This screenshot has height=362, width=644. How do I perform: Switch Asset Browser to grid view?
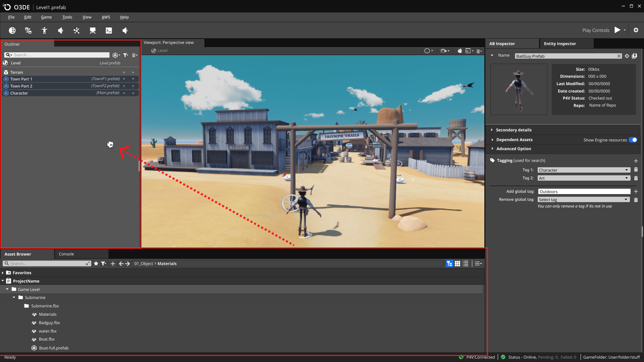coord(457,263)
